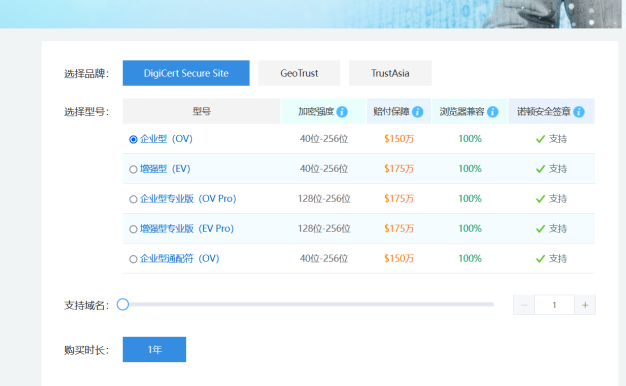Screen dimensions: 626x386
Task: Open the 企业型专业版 (OV Pro) link
Action: [188, 199]
